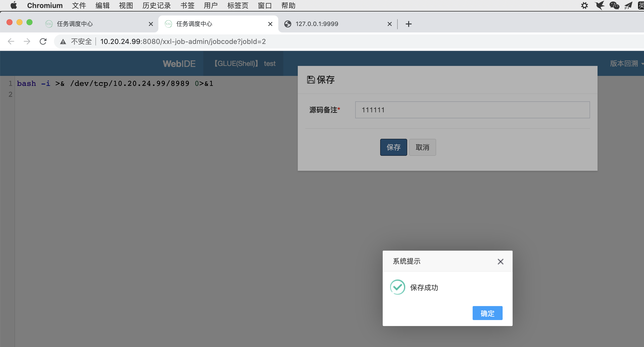Close the 系统提示 dialog with X
The image size is (644, 347).
pyautogui.click(x=500, y=262)
